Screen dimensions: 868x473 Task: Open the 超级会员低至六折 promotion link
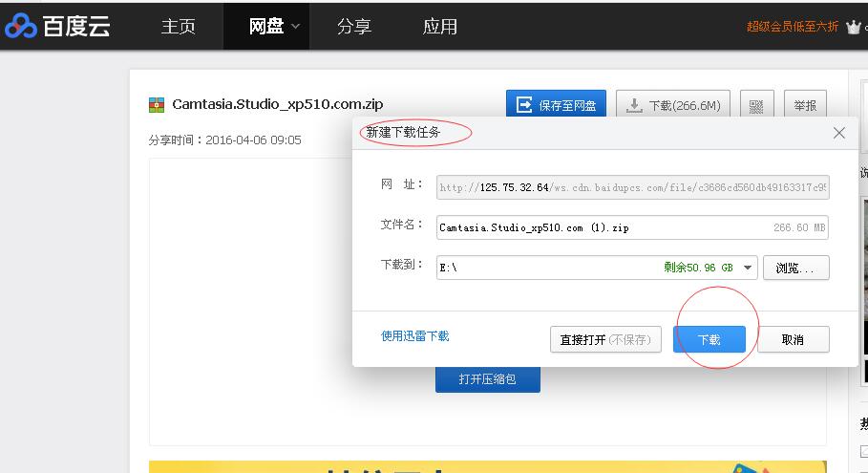(793, 26)
